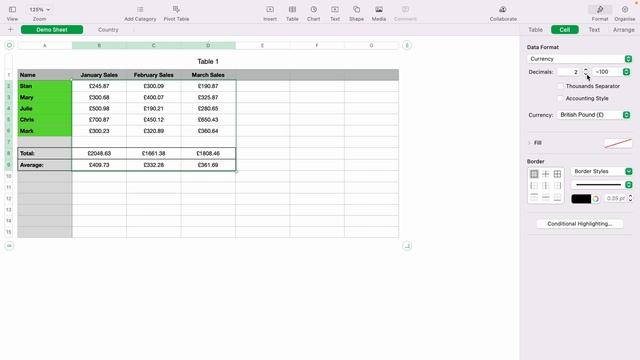Click the add row handle
Image resolution: width=640 pixels, height=360 pixels.
9,246
